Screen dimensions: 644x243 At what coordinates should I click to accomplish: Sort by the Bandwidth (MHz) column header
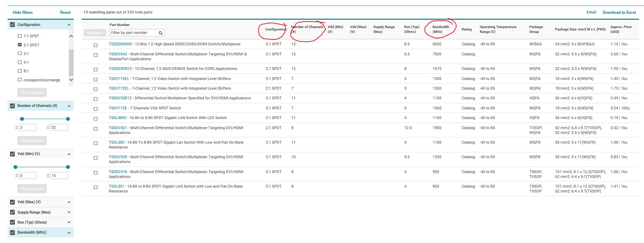point(441,29)
